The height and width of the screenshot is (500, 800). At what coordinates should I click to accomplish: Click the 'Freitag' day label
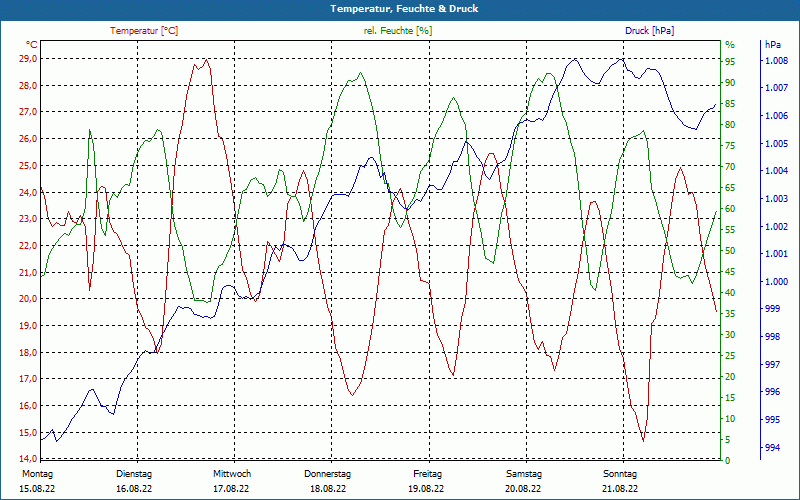click(428, 474)
